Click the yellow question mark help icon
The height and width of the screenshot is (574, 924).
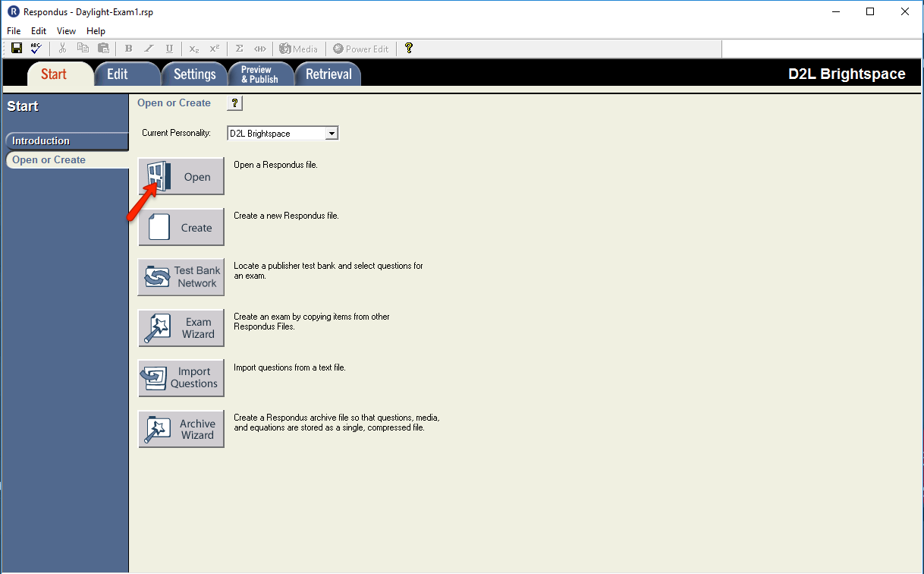click(x=409, y=49)
